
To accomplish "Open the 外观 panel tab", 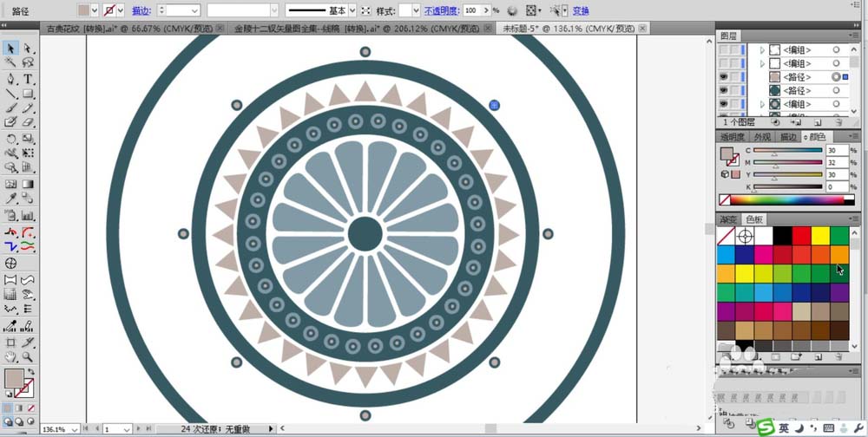I will pos(762,137).
